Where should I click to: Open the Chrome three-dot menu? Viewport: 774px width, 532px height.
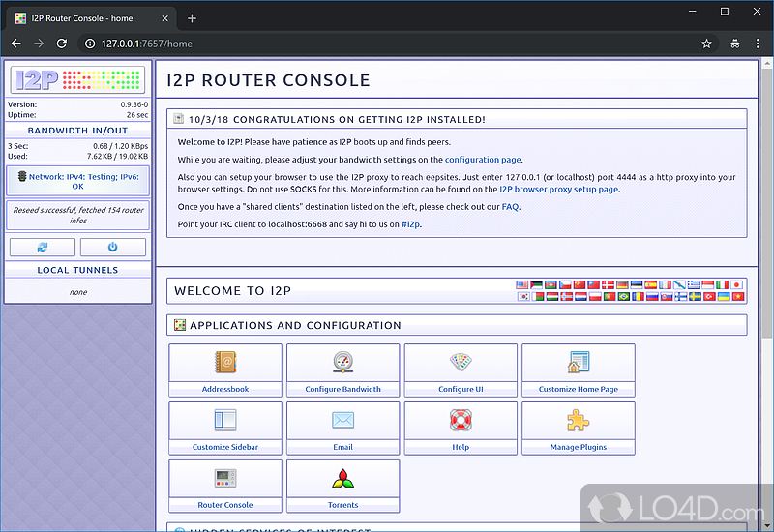coord(758,44)
